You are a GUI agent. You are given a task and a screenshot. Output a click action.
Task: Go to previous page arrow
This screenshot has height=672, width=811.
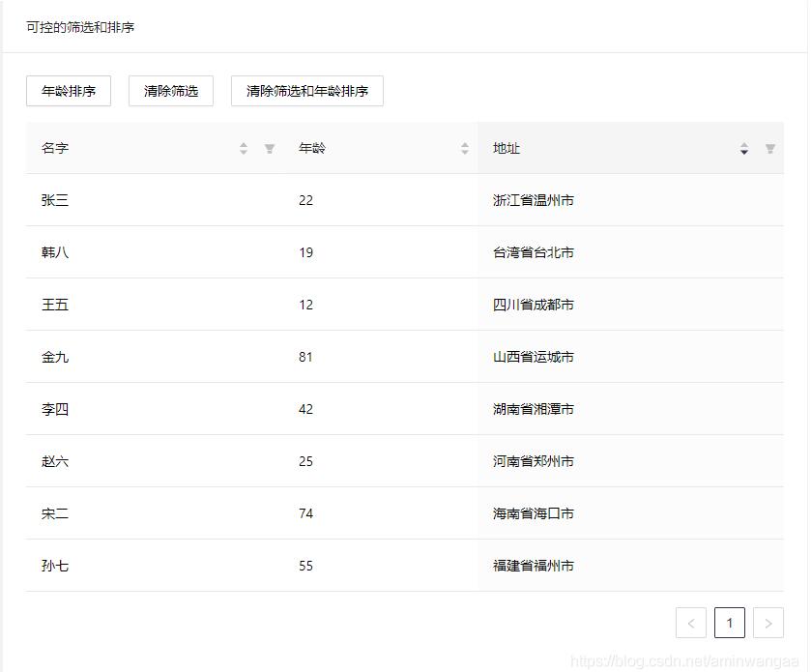[x=691, y=623]
